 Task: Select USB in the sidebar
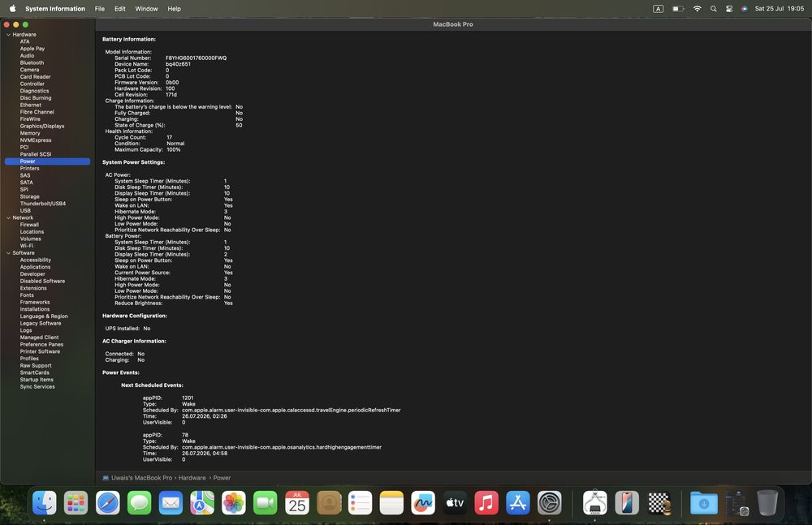coord(25,211)
